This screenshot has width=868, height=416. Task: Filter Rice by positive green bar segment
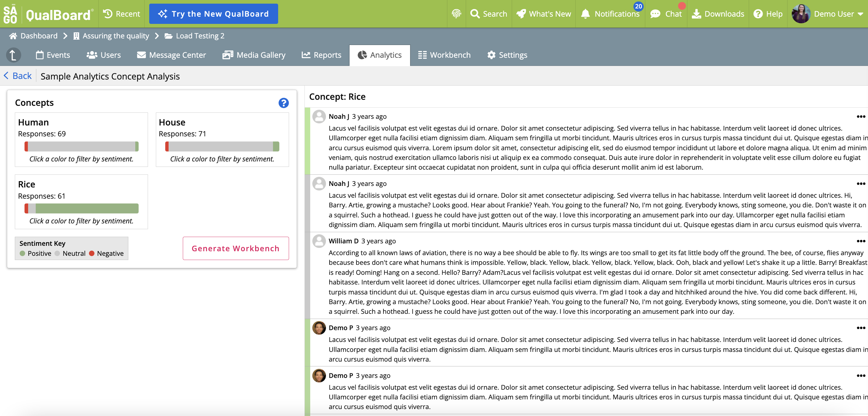pyautogui.click(x=87, y=208)
